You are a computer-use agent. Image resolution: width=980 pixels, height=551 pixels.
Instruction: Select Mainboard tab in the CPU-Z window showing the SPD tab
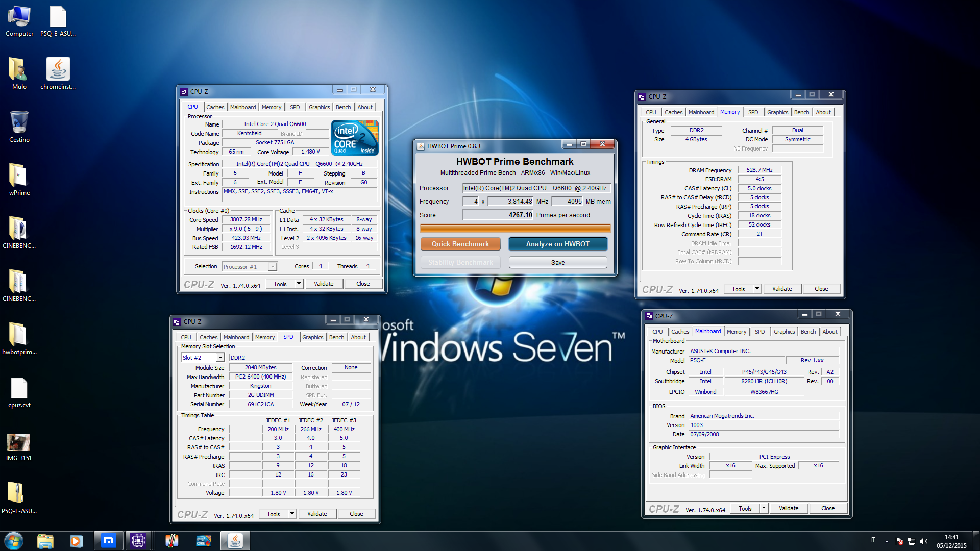pyautogui.click(x=236, y=337)
